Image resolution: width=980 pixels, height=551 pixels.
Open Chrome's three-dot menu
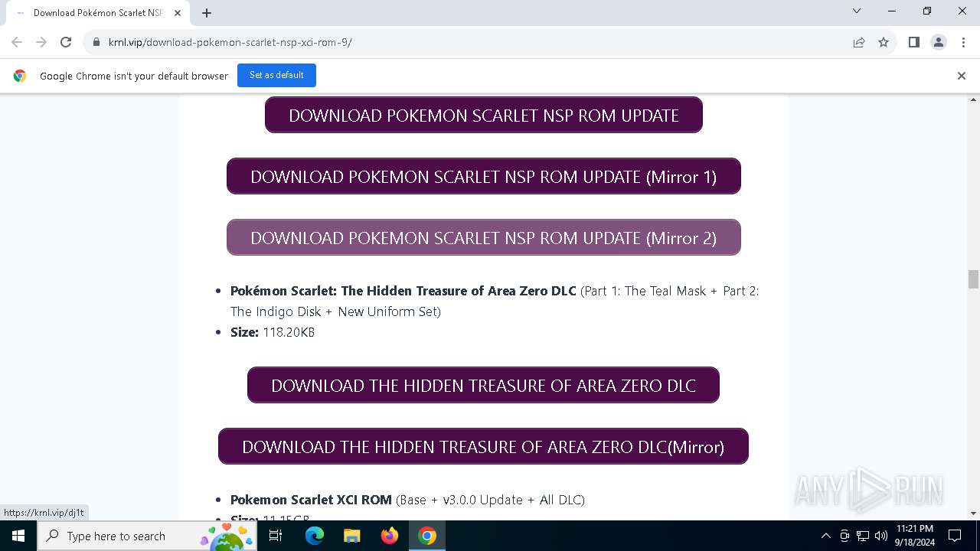tap(962, 42)
